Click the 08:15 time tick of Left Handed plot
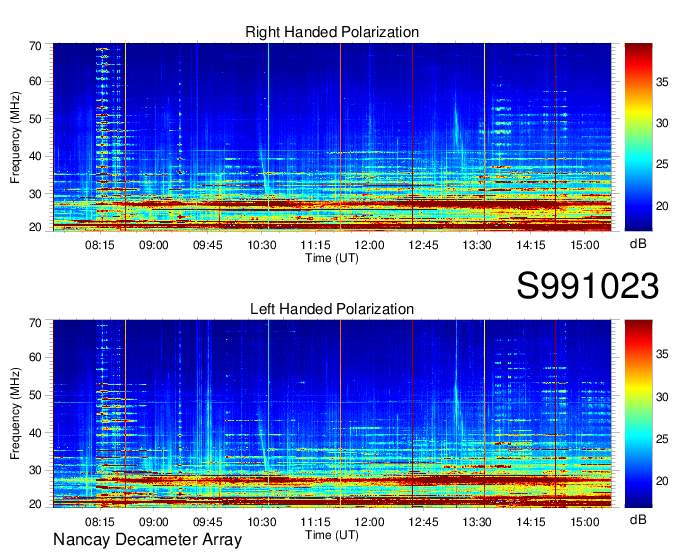Image resolution: width=680 pixels, height=552 pixels. coord(100,522)
